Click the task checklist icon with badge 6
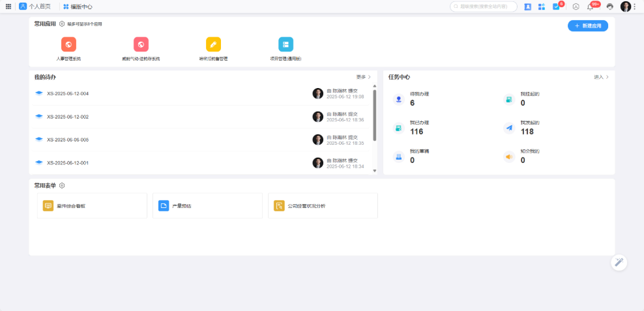 (x=556, y=7)
